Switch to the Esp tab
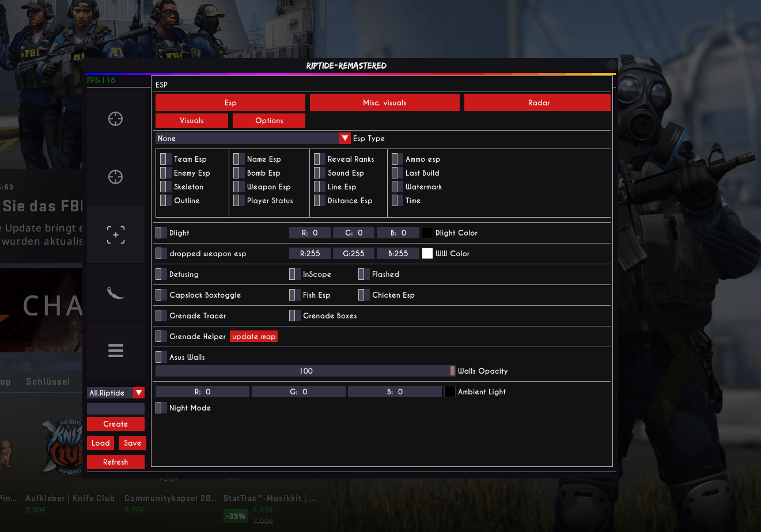The height and width of the screenshot is (532, 761). [230, 102]
